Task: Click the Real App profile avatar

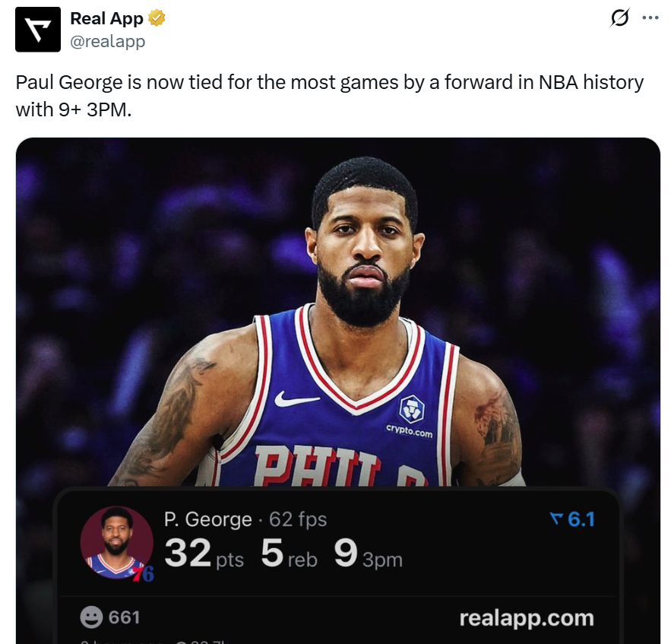Action: (x=38, y=30)
